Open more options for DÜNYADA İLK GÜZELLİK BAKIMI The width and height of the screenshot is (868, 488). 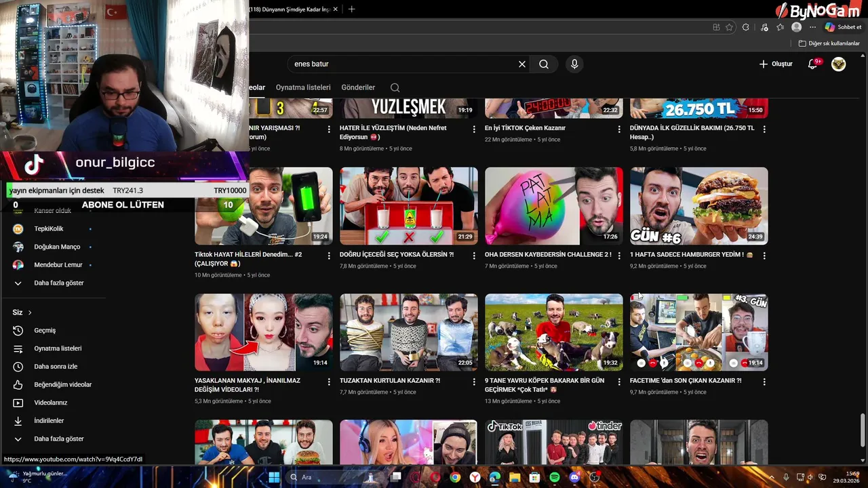pos(764,129)
